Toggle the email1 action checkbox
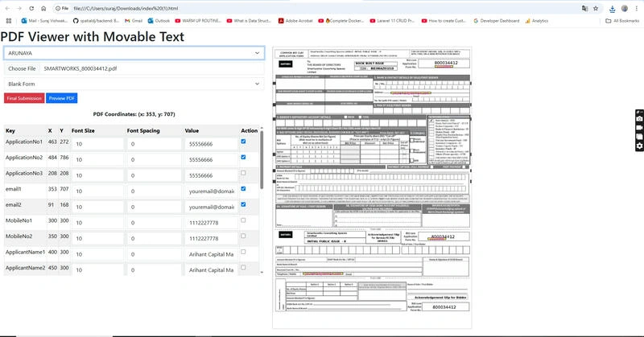The width and height of the screenshot is (644, 337). coord(243,188)
